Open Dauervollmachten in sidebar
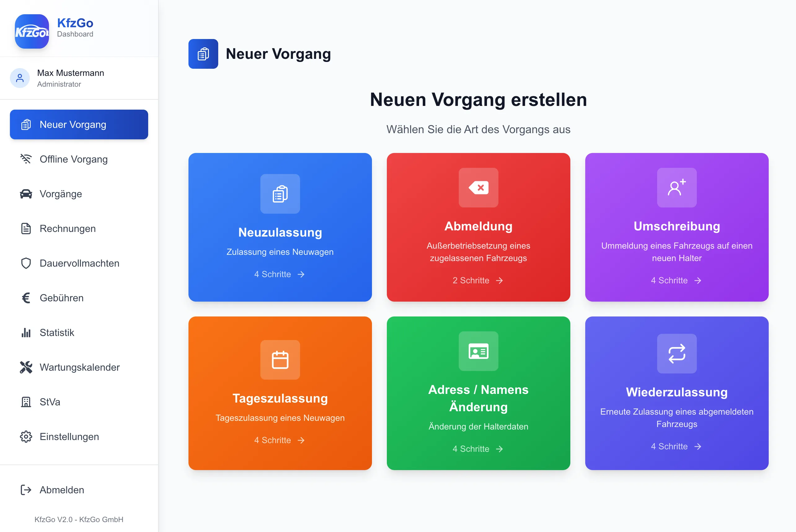This screenshot has height=532, width=796. click(79, 263)
